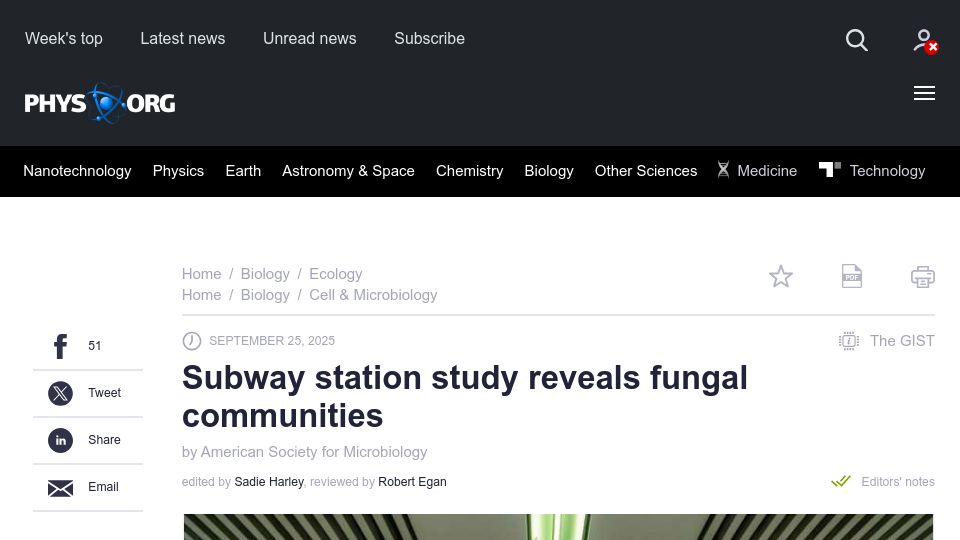
Task: Open the search magnifier icon
Action: (x=857, y=40)
